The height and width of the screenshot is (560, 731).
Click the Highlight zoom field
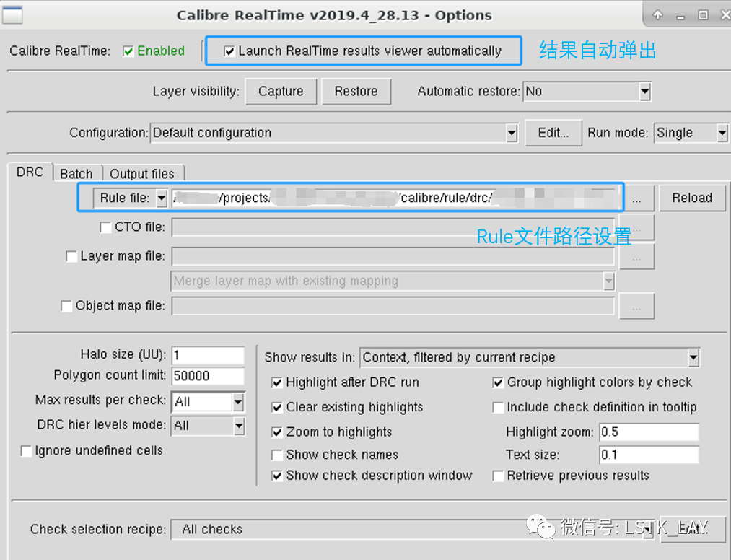(649, 432)
